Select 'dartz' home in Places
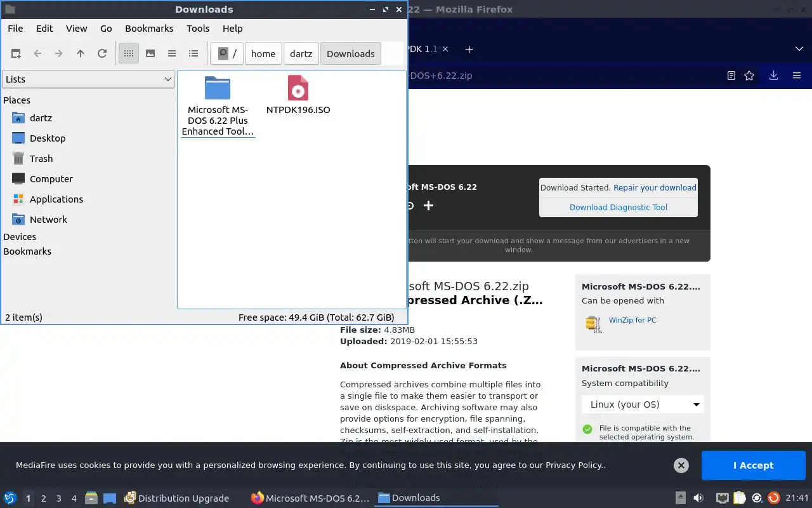812x508 pixels. coord(41,118)
